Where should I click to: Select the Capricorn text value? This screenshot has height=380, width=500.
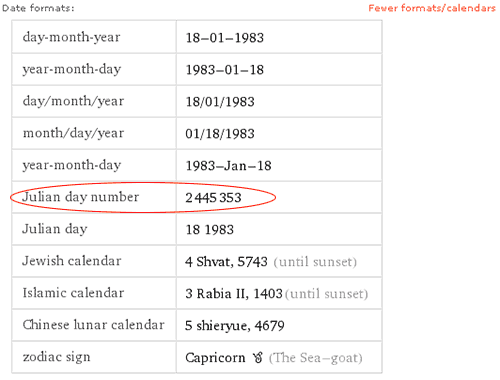coord(215,358)
